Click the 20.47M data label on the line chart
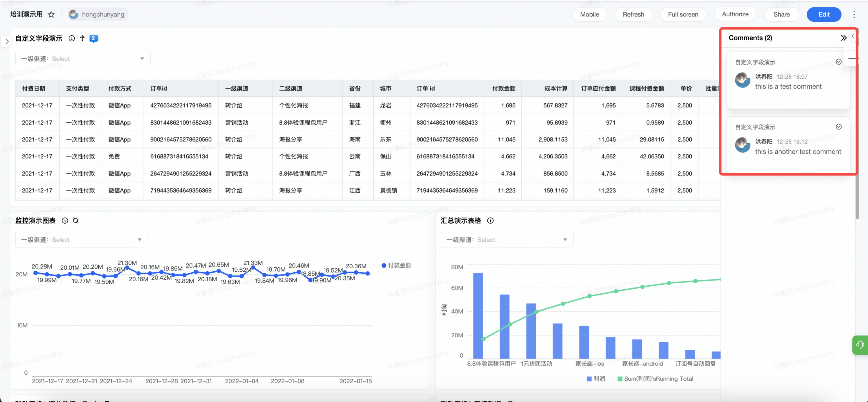The image size is (868, 402). [x=195, y=266]
